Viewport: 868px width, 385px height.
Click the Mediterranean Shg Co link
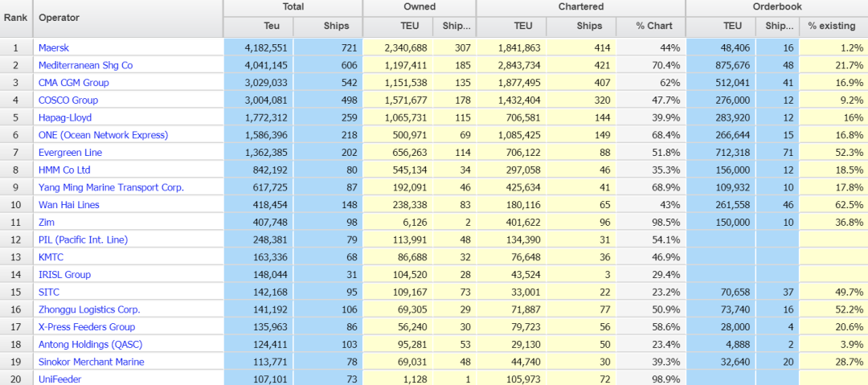tap(85, 65)
